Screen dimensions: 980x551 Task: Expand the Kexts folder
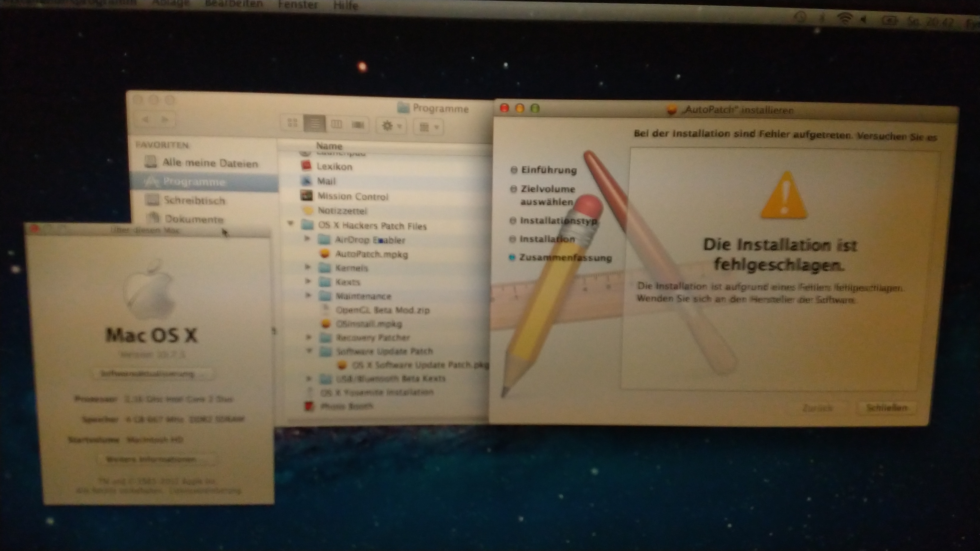[x=308, y=281]
